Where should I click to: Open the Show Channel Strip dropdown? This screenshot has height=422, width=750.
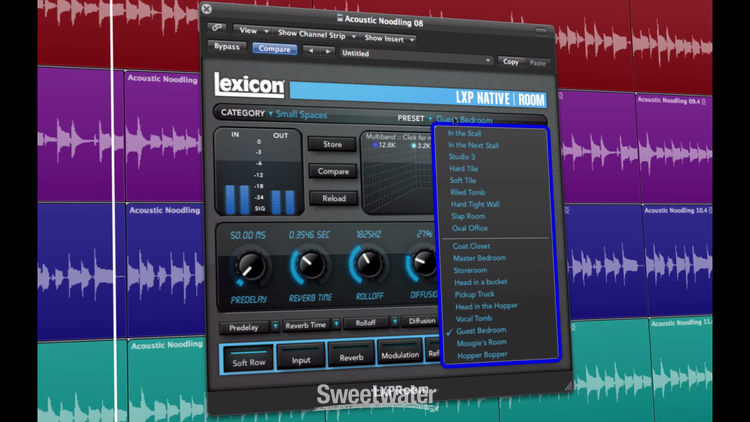[x=317, y=34]
